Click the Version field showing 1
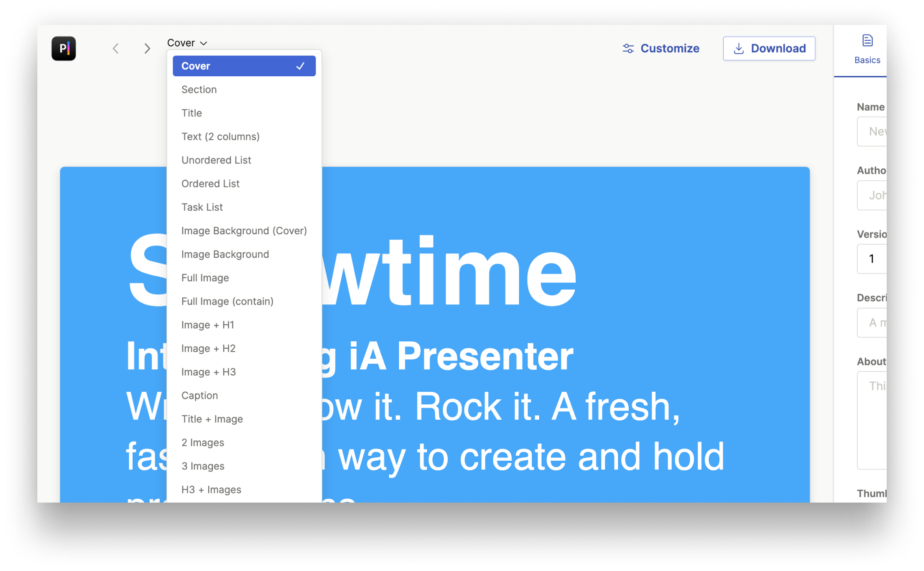 click(x=872, y=259)
